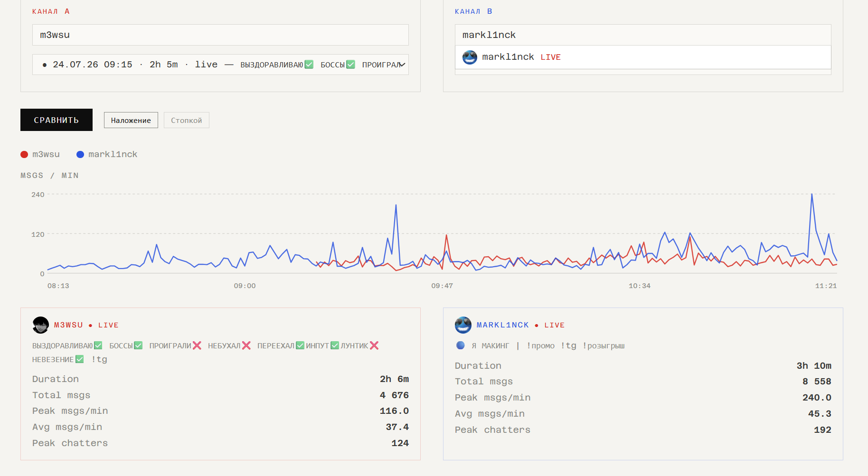Switch to Наложение view mode
This screenshot has width=868, height=476.
pyautogui.click(x=131, y=120)
